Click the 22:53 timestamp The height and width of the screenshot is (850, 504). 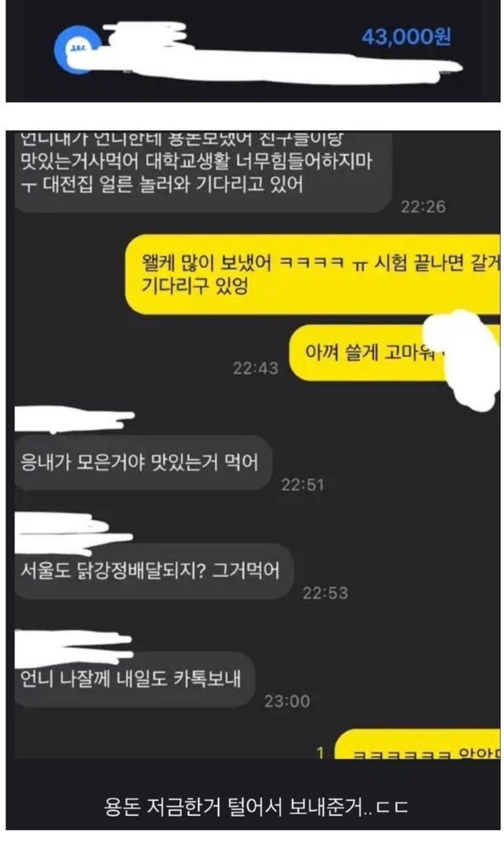324,592
